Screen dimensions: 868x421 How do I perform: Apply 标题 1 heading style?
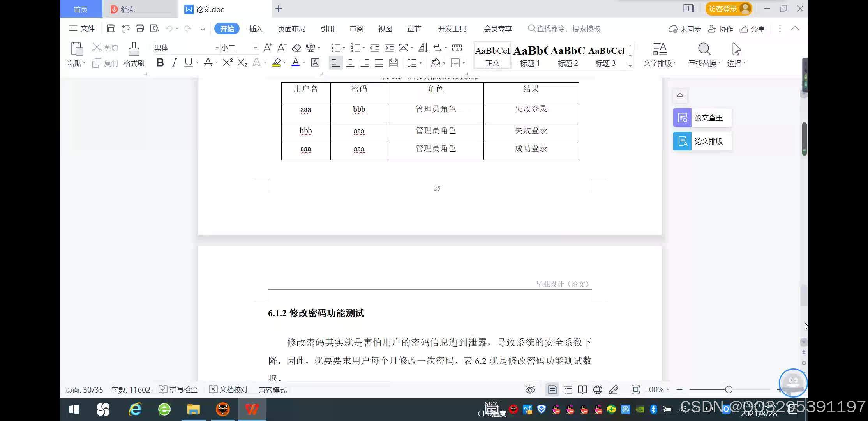click(x=530, y=55)
